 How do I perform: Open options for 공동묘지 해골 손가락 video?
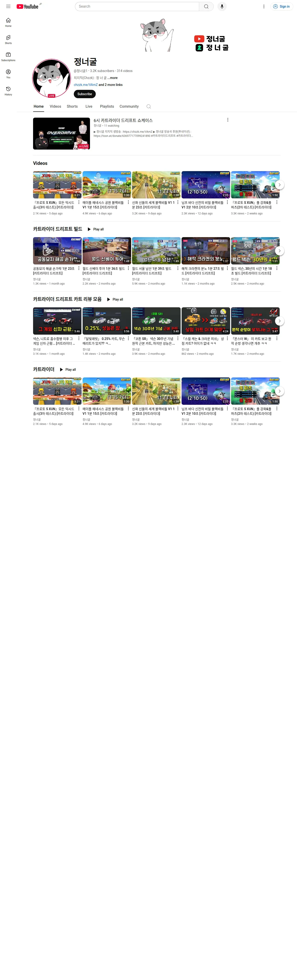(x=79, y=268)
